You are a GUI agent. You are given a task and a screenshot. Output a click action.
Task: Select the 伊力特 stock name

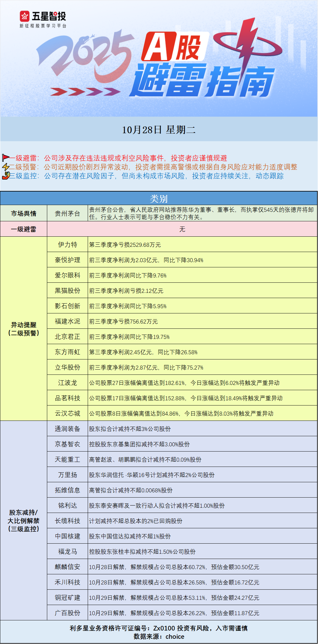(x=67, y=244)
